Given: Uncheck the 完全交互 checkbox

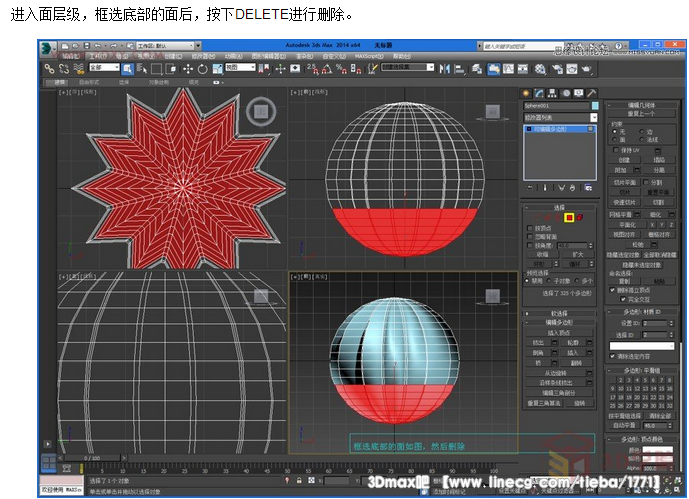Looking at the screenshot, I should point(623,299).
